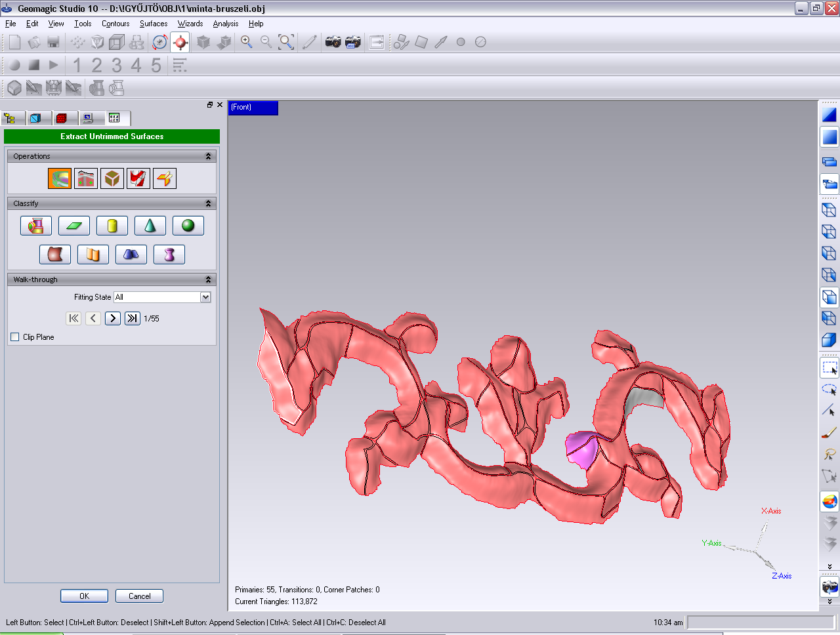
Task: Open the Analysis menu
Action: tap(226, 24)
